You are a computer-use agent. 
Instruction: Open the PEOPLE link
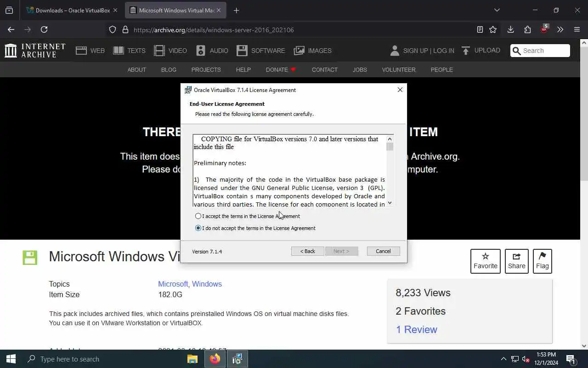pyautogui.click(x=441, y=70)
